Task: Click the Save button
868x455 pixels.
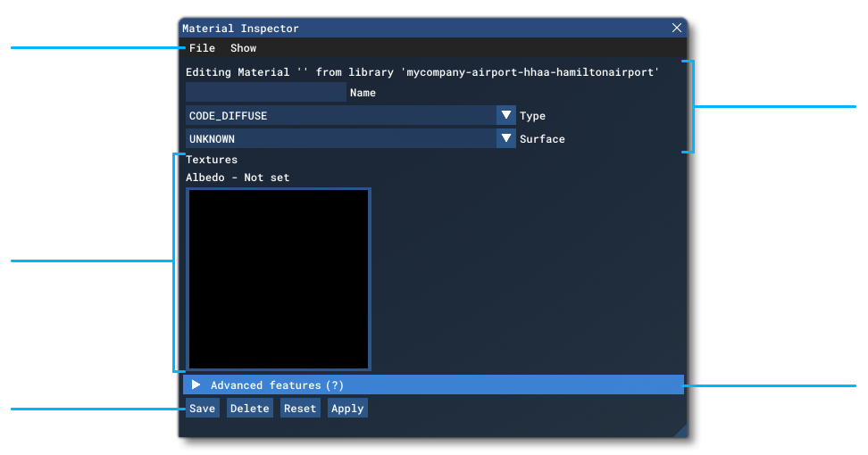Action: click(x=202, y=408)
